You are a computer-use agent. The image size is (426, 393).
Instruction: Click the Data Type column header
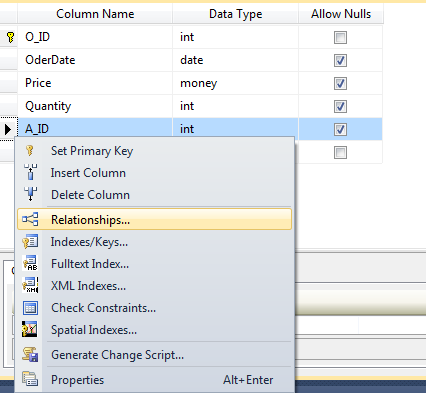235,14
